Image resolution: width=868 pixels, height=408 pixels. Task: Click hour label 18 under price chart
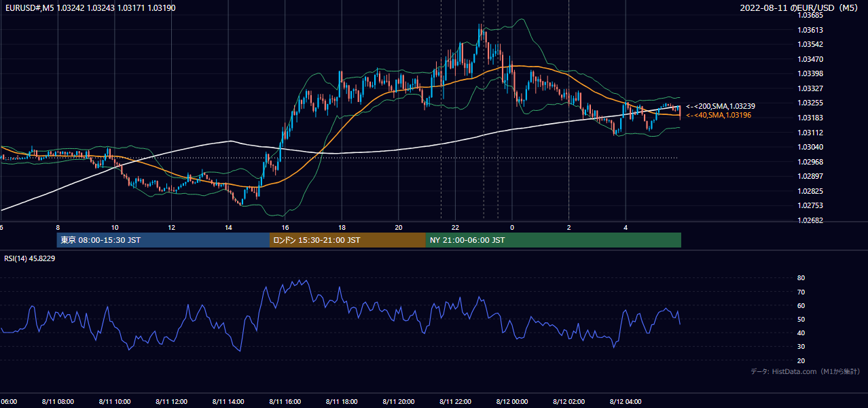(x=342, y=227)
